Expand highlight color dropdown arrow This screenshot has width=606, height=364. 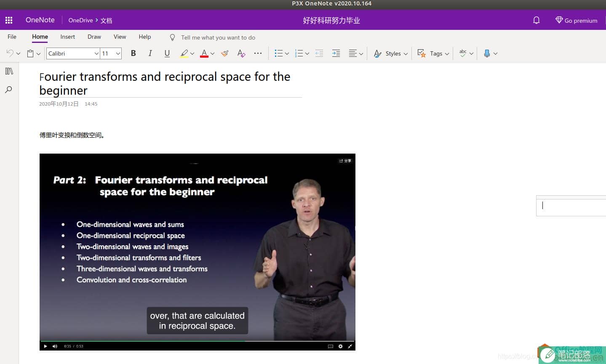click(192, 53)
